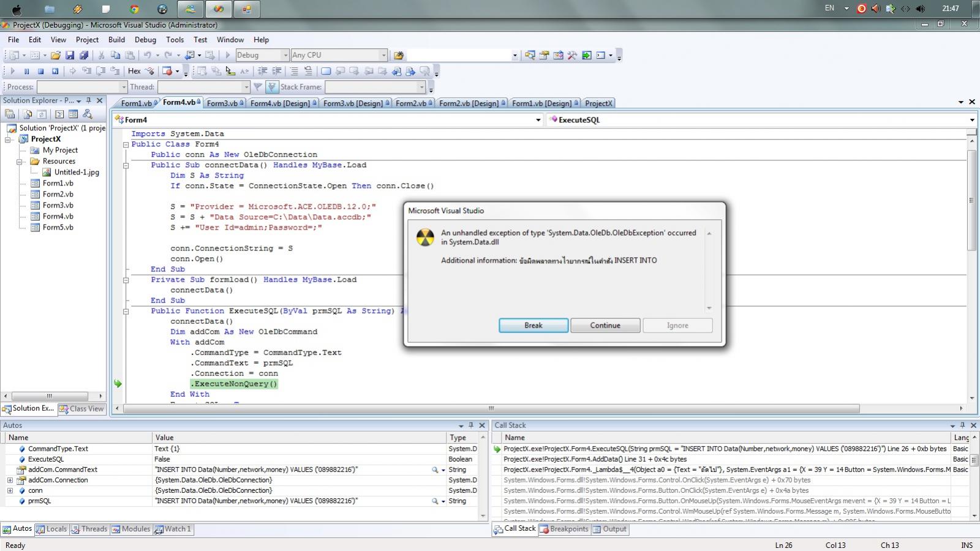980x551 pixels.
Task: Click the Restart debugging icon
Action: click(55, 71)
